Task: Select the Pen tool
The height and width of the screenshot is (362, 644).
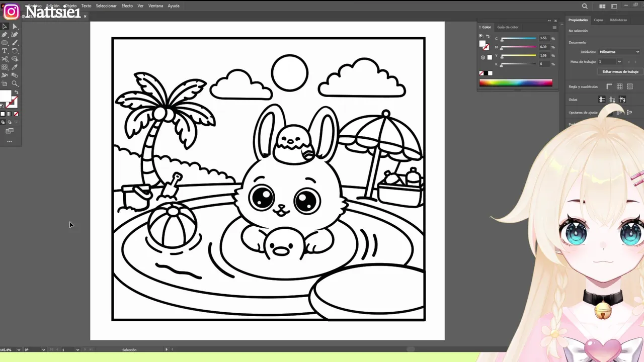Action: click(5, 35)
